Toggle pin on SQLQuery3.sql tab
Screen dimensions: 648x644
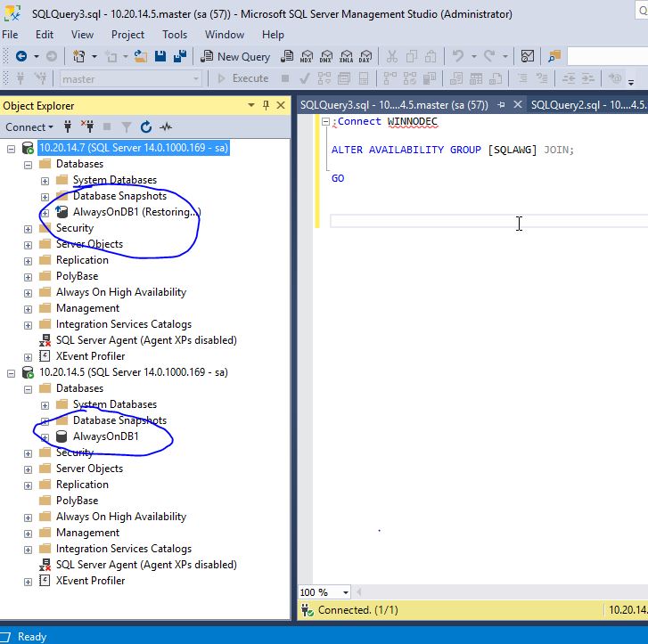pyautogui.click(x=501, y=105)
